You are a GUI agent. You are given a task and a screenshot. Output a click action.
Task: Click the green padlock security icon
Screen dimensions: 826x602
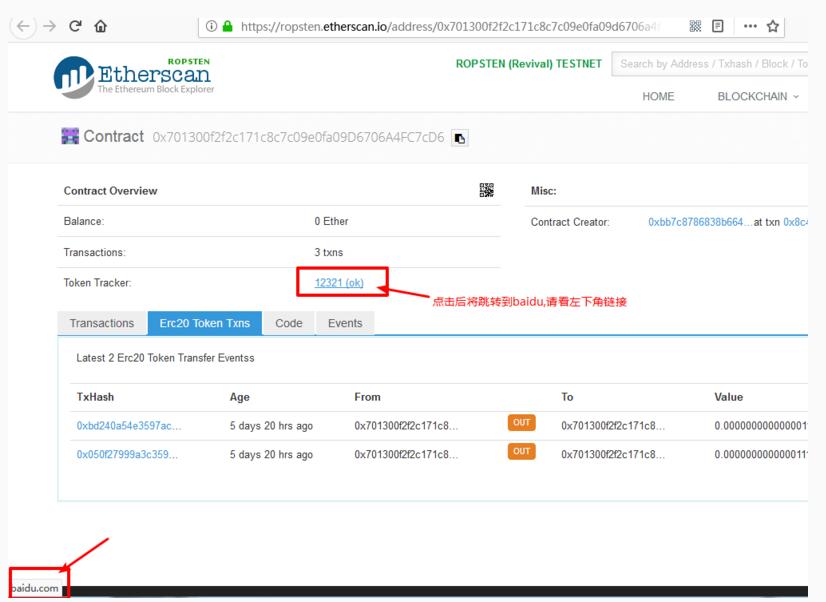[228, 26]
